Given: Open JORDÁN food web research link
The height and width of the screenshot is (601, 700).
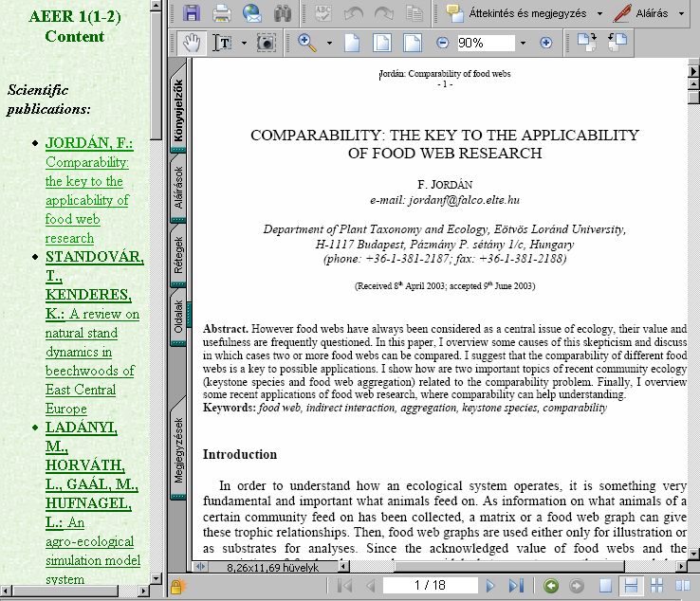Looking at the screenshot, I should pos(89,191).
